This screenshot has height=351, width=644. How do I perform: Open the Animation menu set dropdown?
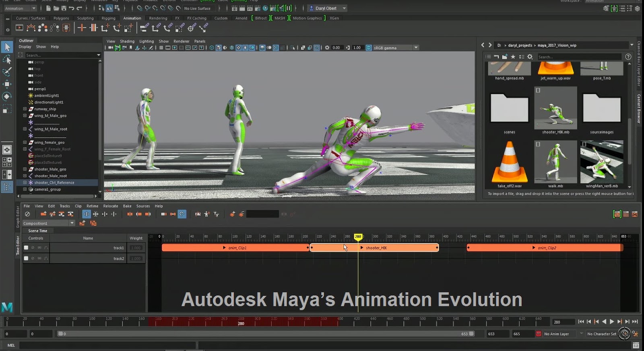click(x=21, y=8)
